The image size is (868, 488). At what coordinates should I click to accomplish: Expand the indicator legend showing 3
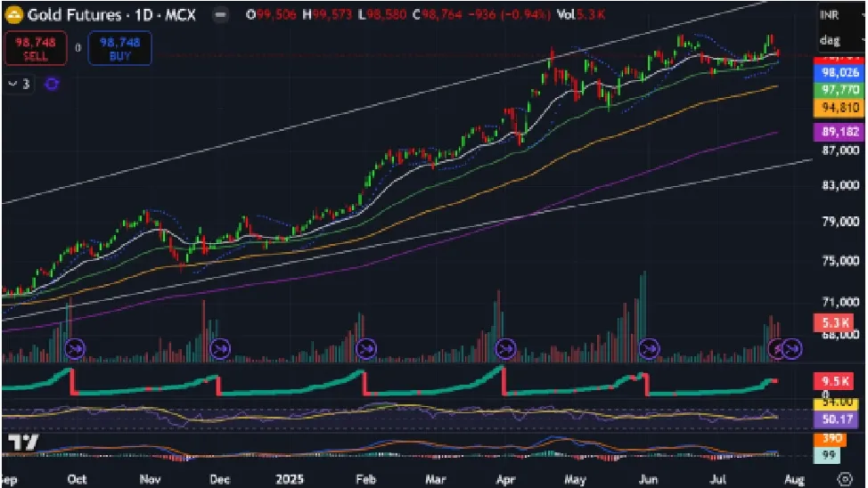19,84
